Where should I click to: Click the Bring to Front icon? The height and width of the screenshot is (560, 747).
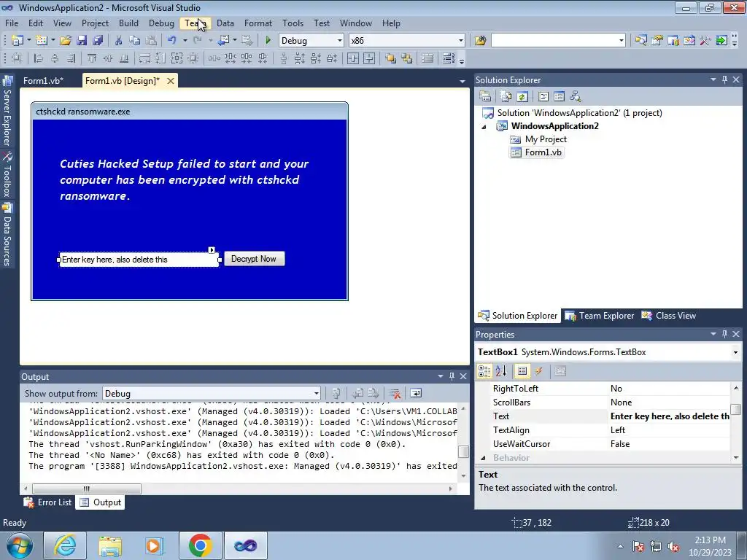click(x=390, y=58)
